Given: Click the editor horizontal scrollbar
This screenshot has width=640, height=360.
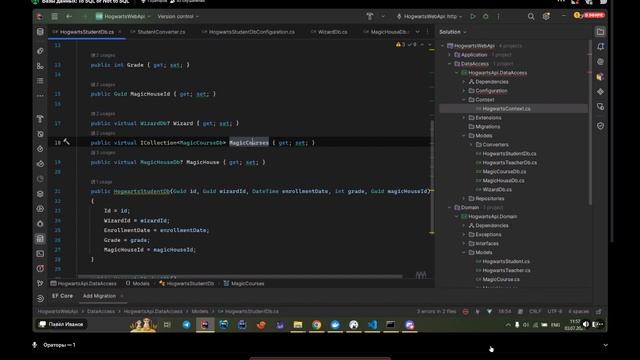Looking at the screenshot, I should pos(240,276).
